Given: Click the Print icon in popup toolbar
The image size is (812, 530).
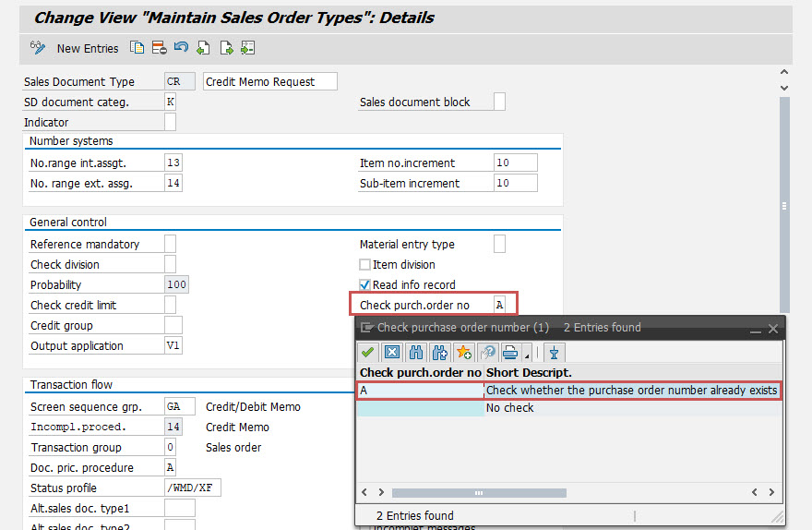Looking at the screenshot, I should [510, 352].
